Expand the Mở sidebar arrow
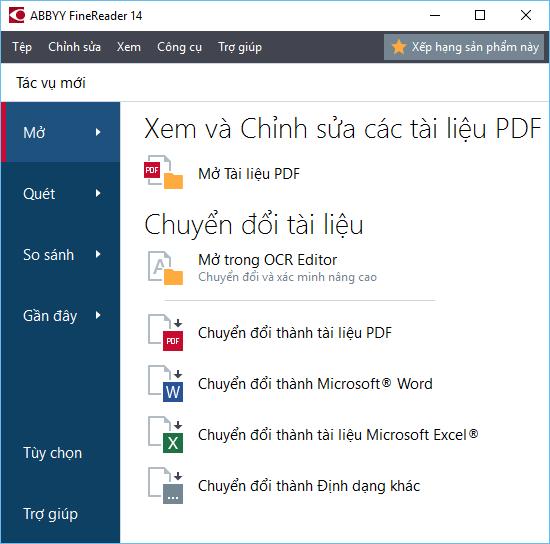Image resolution: width=550 pixels, height=544 pixels. tap(98, 132)
